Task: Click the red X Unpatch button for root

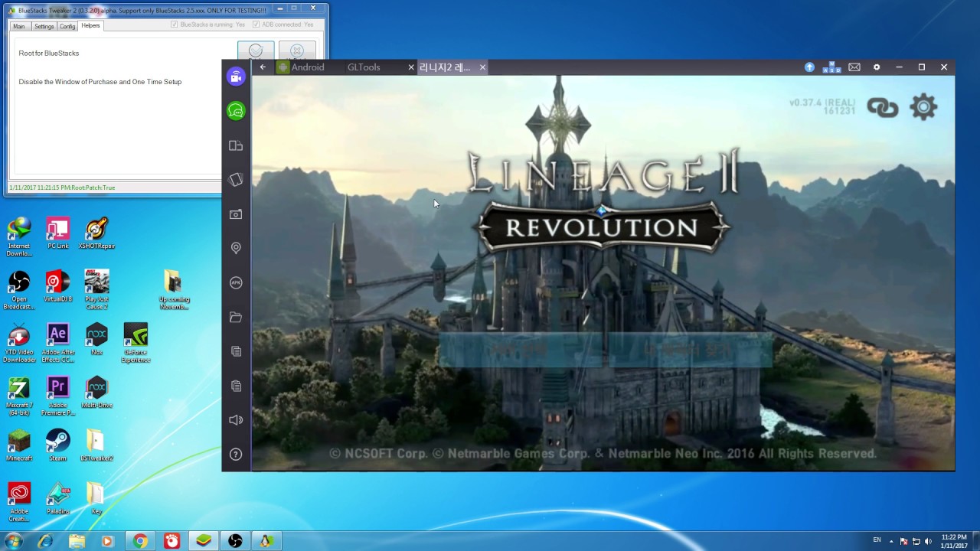Action: pos(297,51)
